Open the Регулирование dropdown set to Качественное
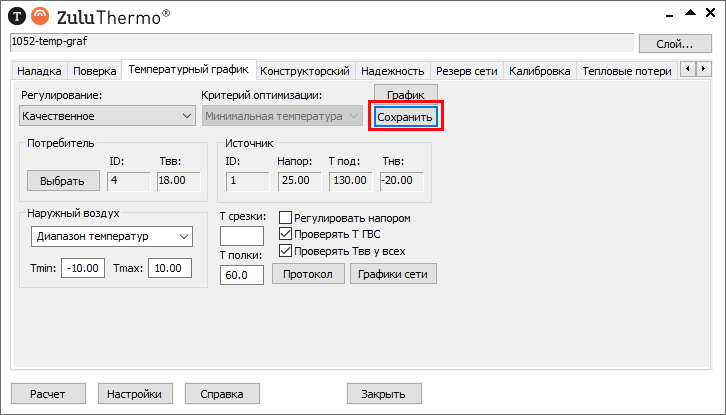Screen dimensions: 726x415 click(x=107, y=116)
